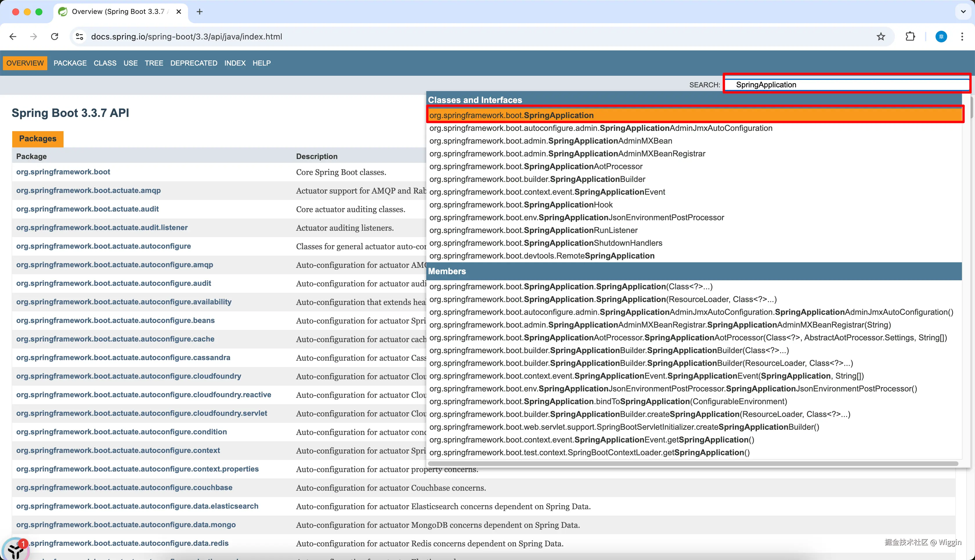The image size is (975, 560).
Task: Click the site information icon
Action: click(80, 37)
